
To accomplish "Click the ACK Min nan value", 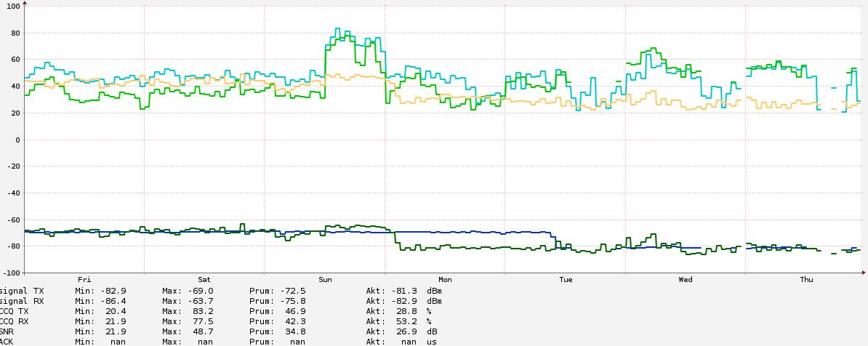I will click(118, 342).
